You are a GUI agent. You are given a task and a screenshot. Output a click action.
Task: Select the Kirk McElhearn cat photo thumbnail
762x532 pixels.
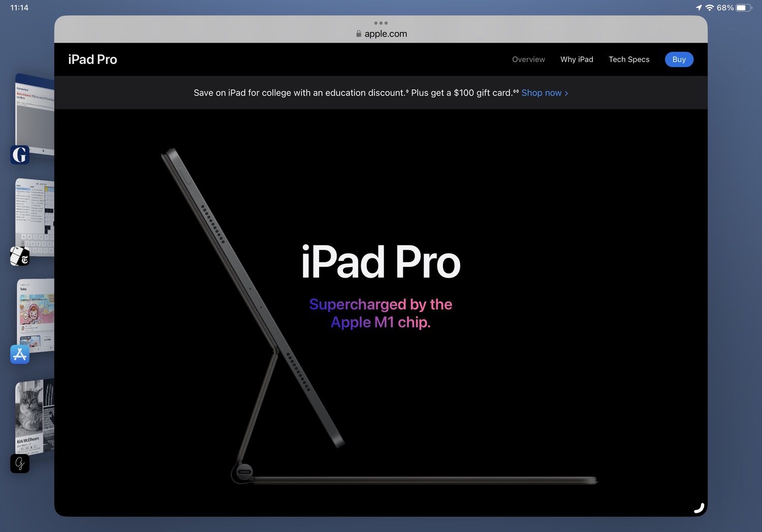tap(35, 416)
